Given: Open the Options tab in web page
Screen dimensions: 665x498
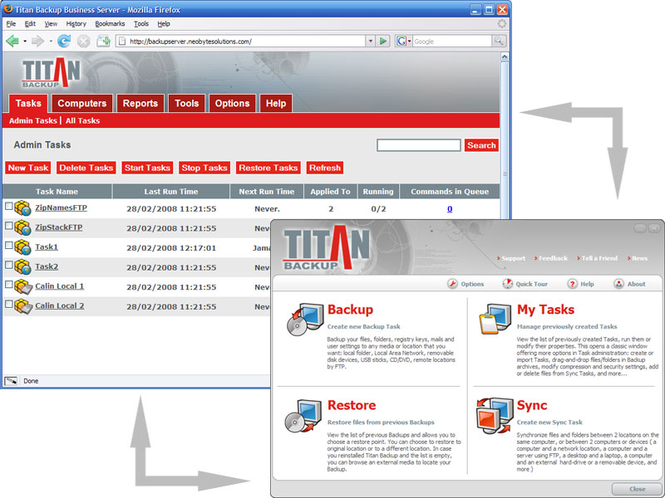Looking at the screenshot, I should tap(232, 104).
